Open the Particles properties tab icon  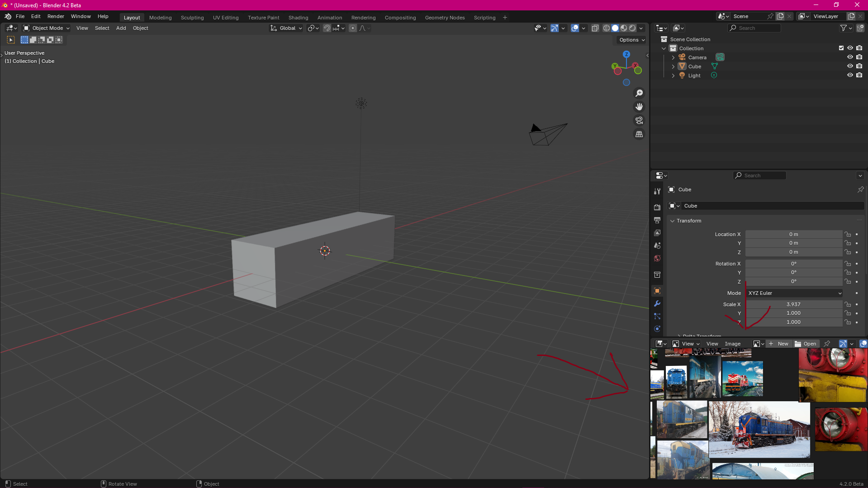[657, 316]
